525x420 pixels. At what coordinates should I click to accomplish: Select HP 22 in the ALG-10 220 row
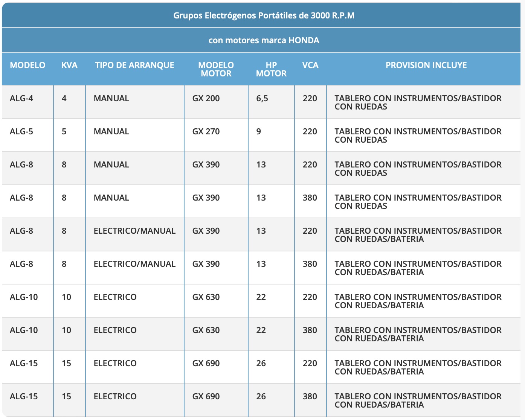(261, 297)
